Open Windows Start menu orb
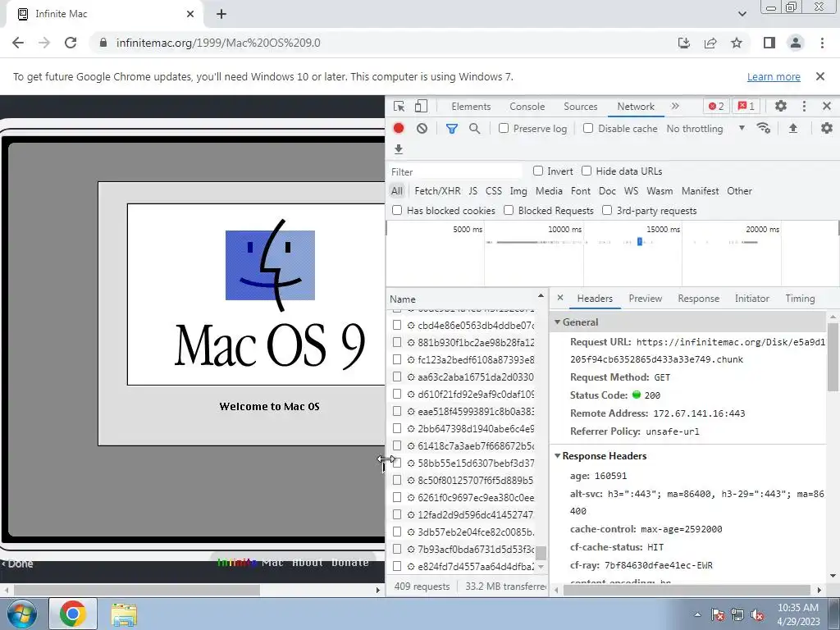 pyautogui.click(x=21, y=614)
